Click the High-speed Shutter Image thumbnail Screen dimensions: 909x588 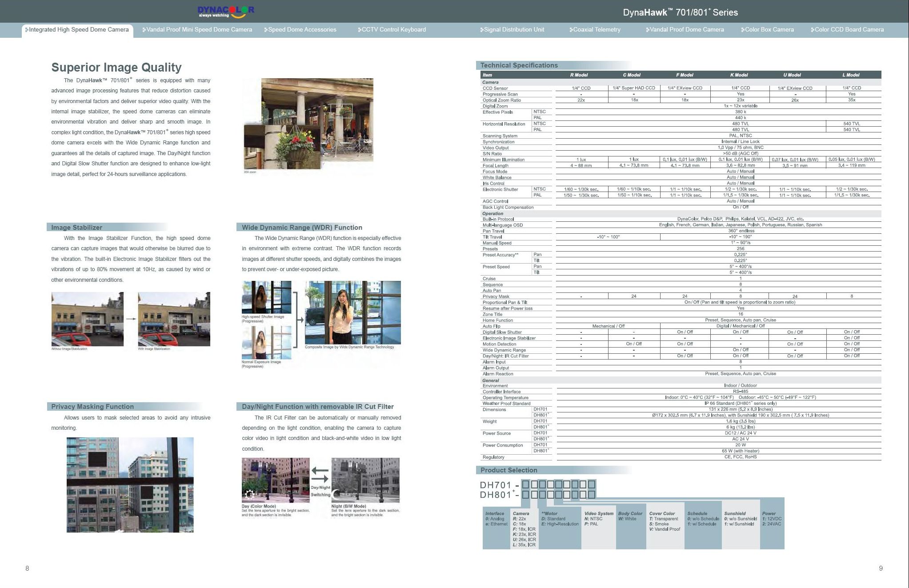click(267, 297)
